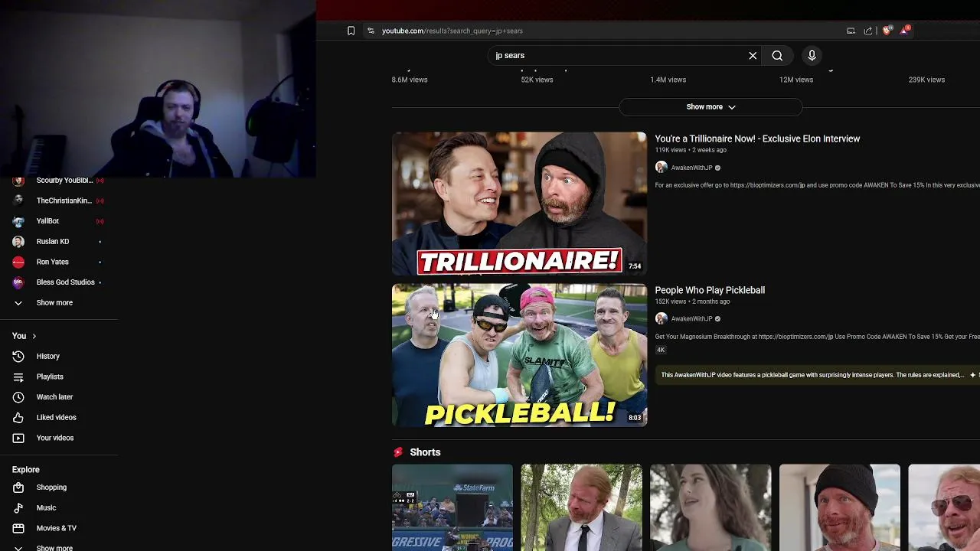The width and height of the screenshot is (980, 551).
Task: Open the Brave Rewards triangle icon
Action: click(x=905, y=31)
